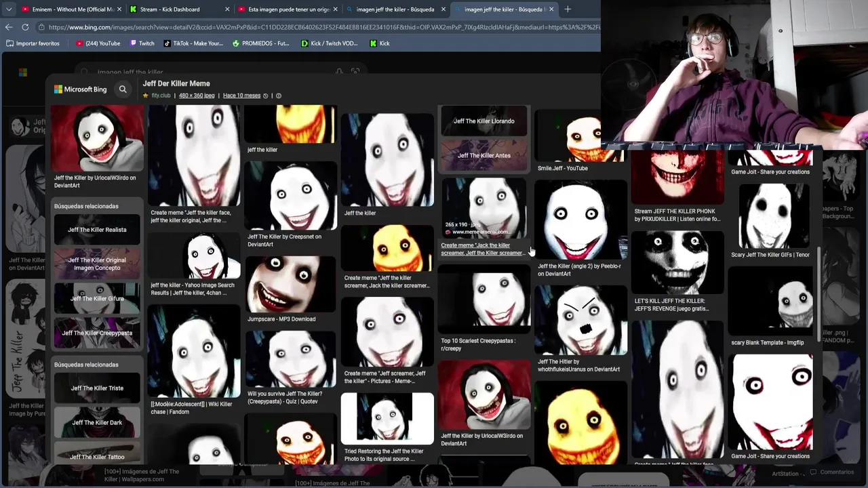Expand the tab list dropdown arrow
Viewport: 868px width, 488px height.
pyautogui.click(x=8, y=9)
